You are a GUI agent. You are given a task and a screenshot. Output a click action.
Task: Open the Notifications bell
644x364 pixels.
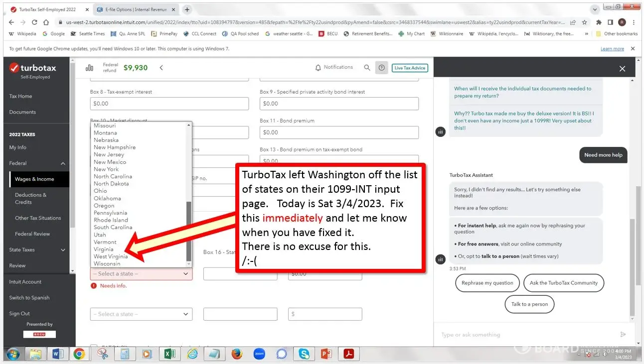point(318,68)
